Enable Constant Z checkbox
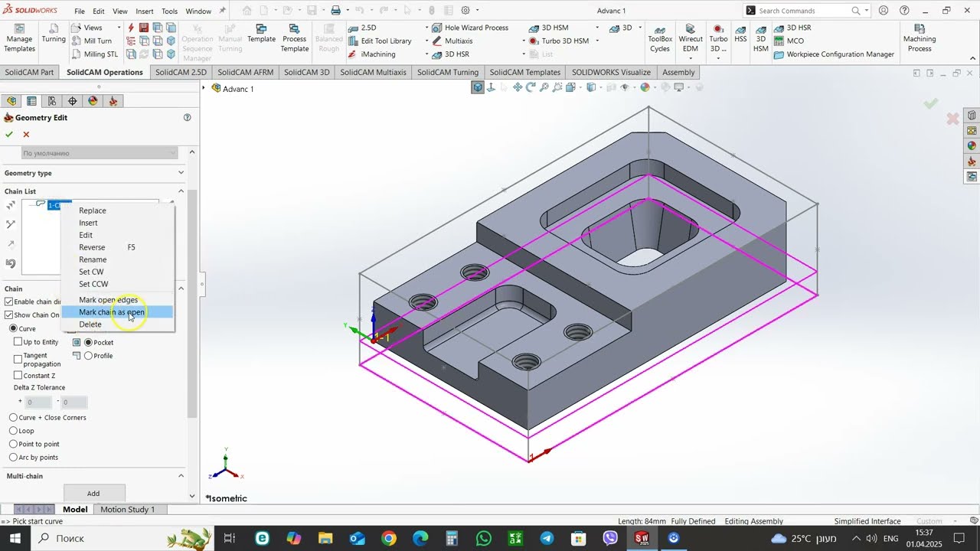Image resolution: width=980 pixels, height=551 pixels. coord(18,376)
